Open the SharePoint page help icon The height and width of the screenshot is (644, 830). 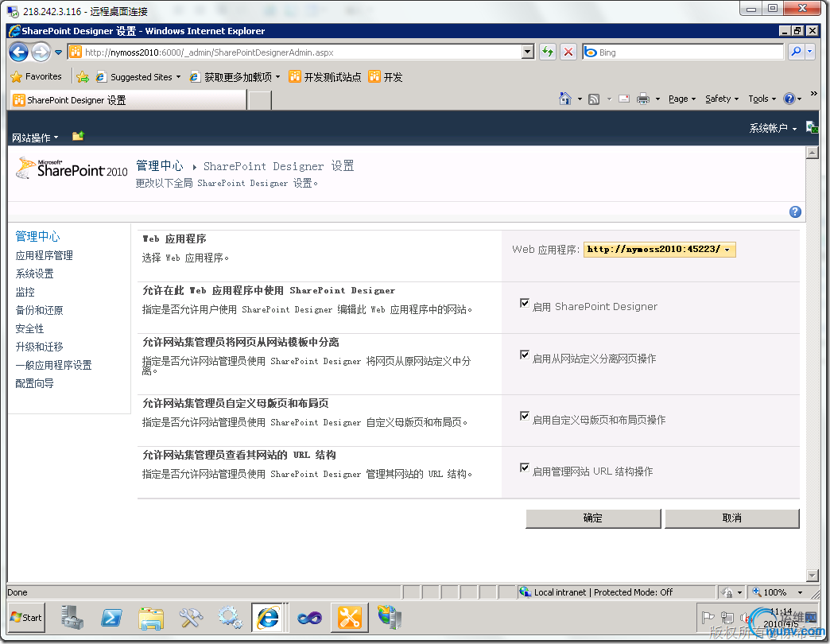795,211
